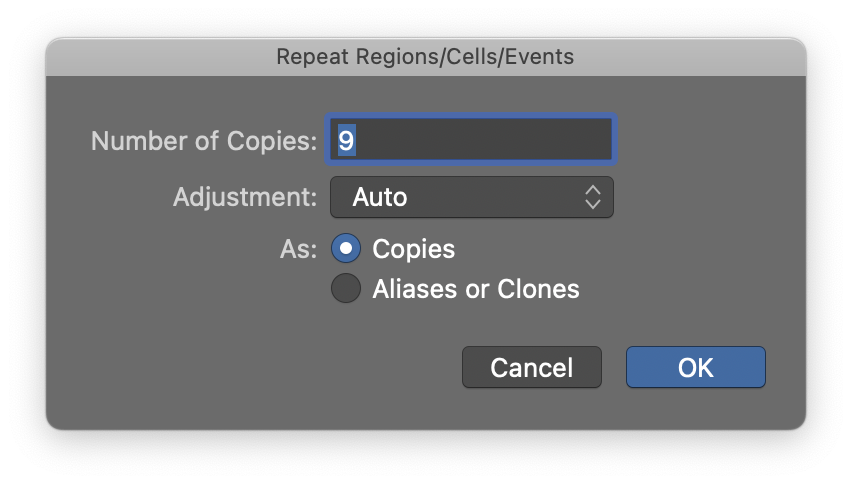This screenshot has width=852, height=484.
Task: Click the empty middle of the Adjustment popup
Action: click(490, 197)
